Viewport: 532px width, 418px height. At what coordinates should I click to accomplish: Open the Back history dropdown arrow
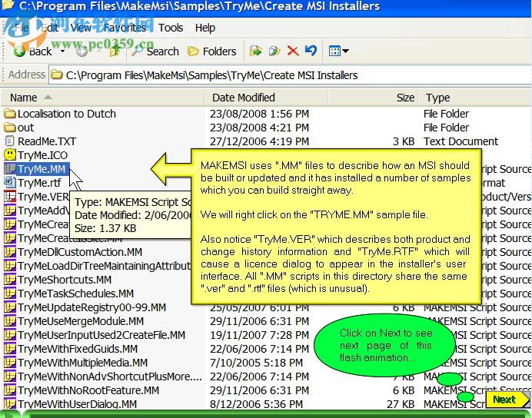pos(63,51)
